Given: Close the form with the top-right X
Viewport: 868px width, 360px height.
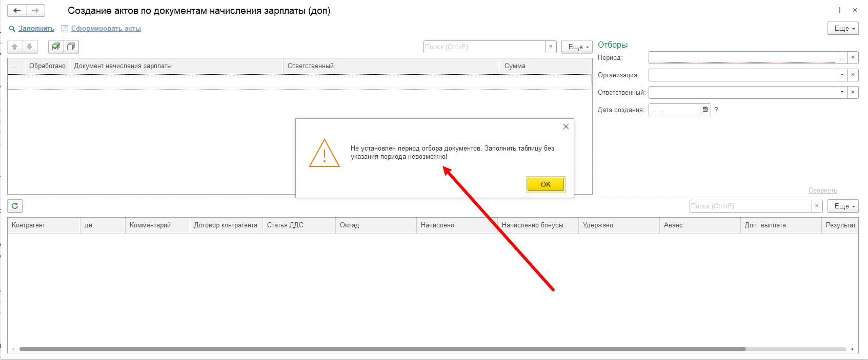Looking at the screenshot, I should pyautogui.click(x=855, y=10).
